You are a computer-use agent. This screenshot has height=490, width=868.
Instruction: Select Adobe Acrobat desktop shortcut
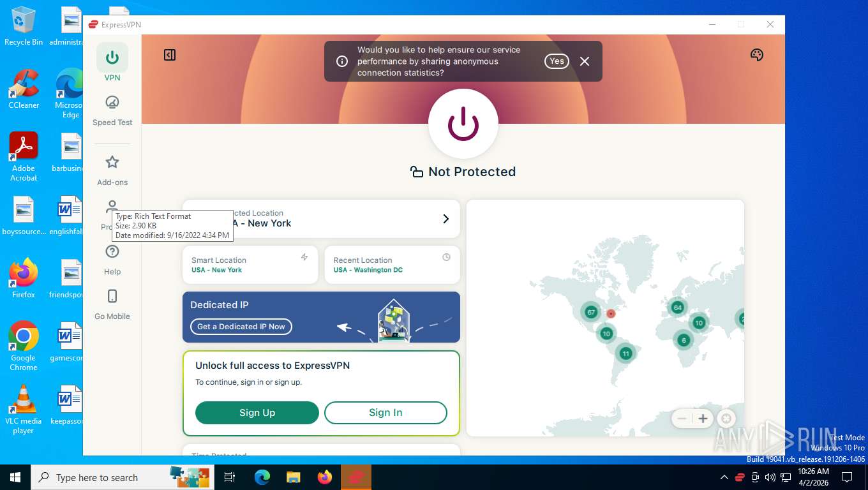click(x=24, y=157)
